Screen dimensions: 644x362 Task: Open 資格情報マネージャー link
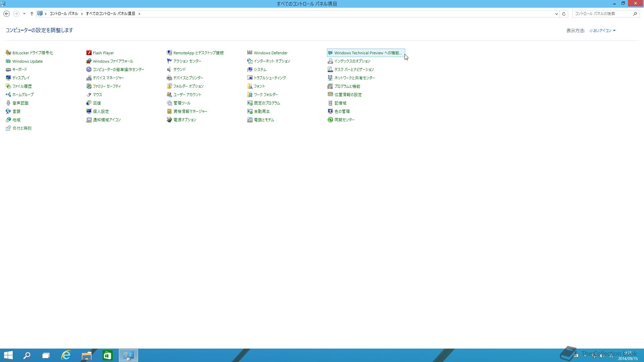[x=190, y=111]
